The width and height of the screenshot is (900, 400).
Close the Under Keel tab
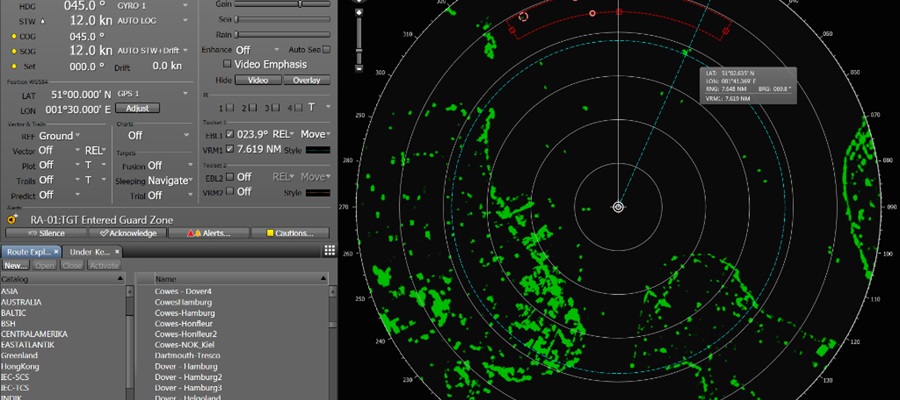[116, 251]
